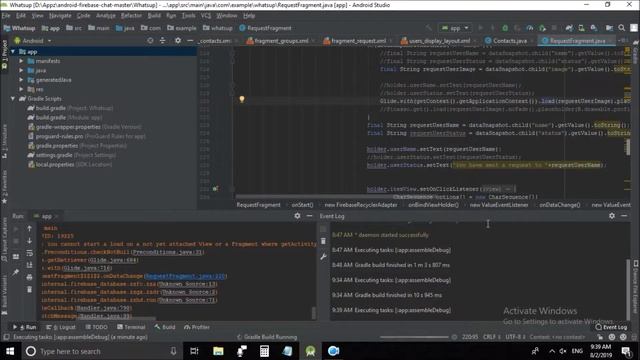Screen dimensions: 640x360
Task: Open File Explorer from the taskbar
Action: click(x=218, y=351)
